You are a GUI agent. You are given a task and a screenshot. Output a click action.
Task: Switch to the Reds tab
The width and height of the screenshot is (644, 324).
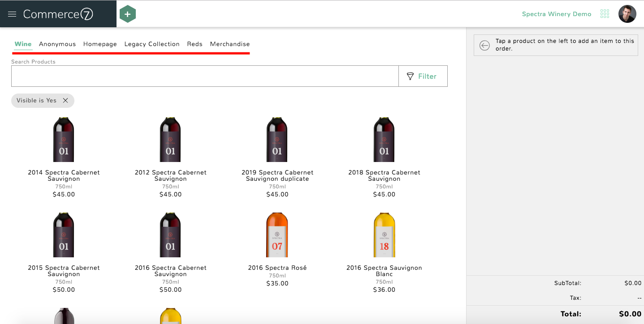[x=194, y=44]
